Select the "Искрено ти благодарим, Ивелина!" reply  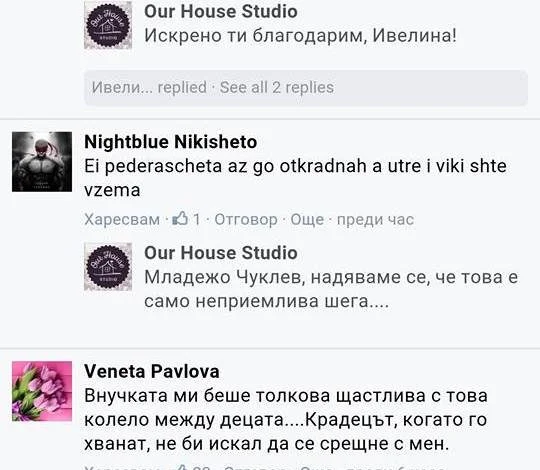(300, 35)
